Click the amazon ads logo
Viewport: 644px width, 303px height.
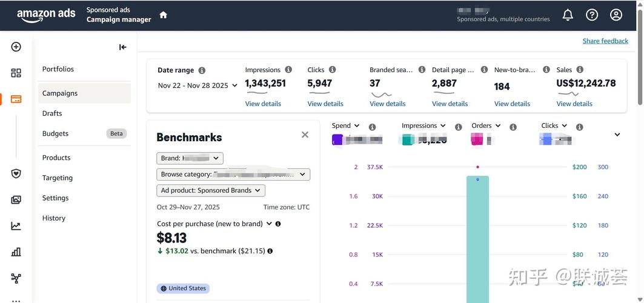click(46, 15)
